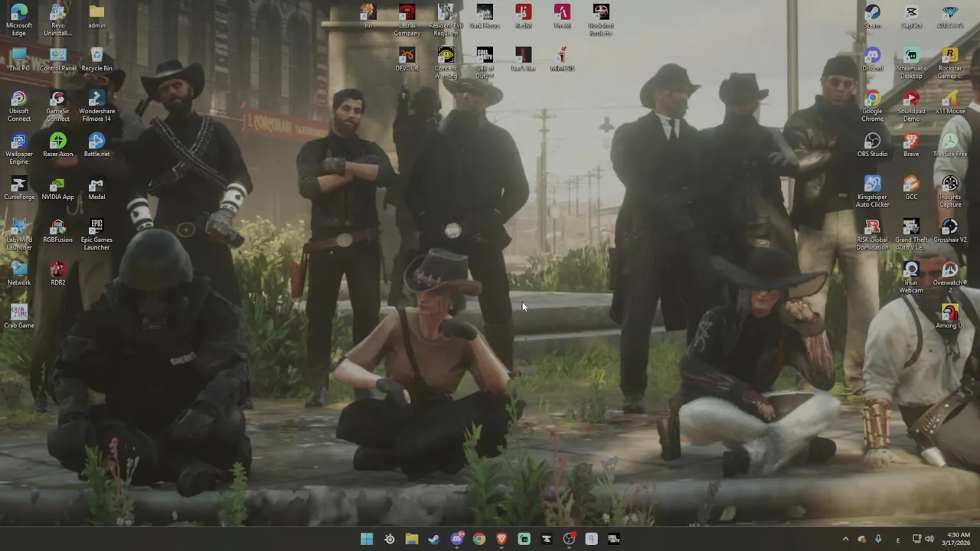Select the Dark Hours desktop icon

tap(485, 17)
